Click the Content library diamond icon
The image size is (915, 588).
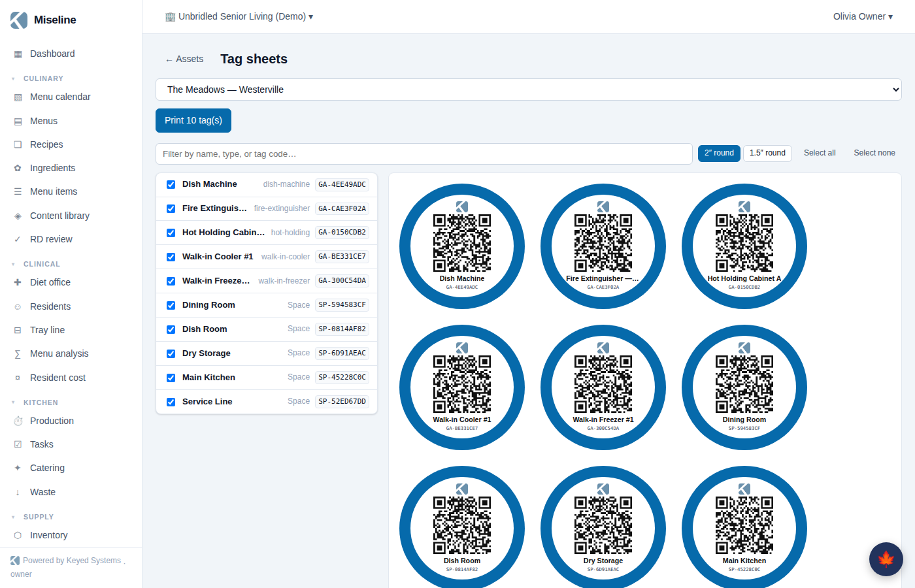click(18, 216)
